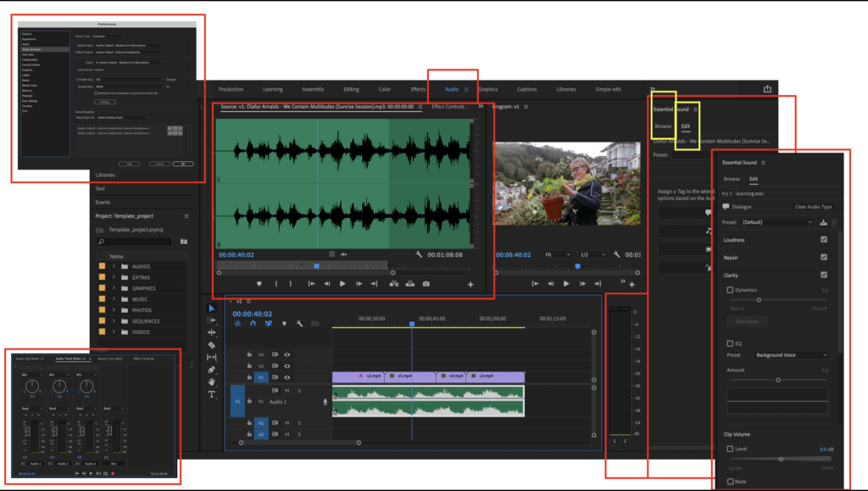Viewport: 868px width, 491px height.
Task: Enable the Dynamics checkbox under Clarity
Action: coord(730,290)
